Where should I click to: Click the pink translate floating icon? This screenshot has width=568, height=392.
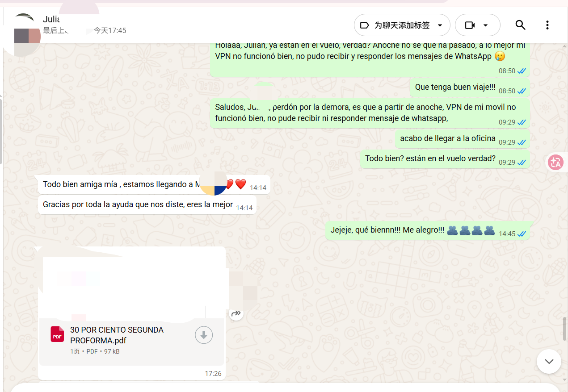click(x=555, y=162)
